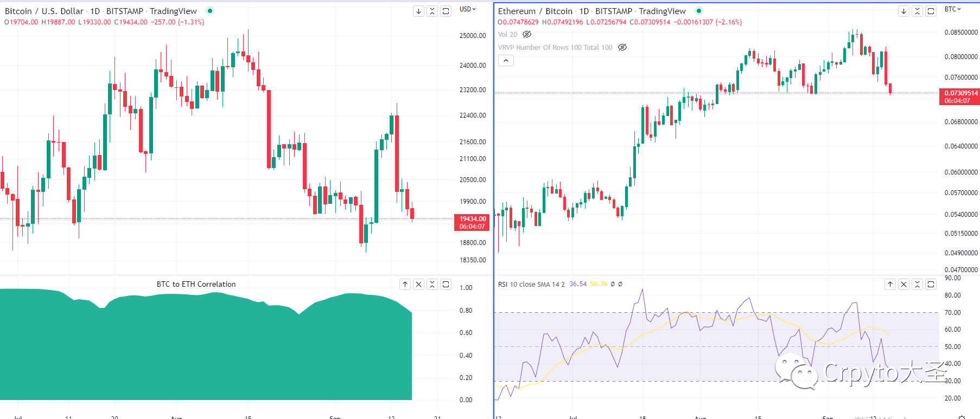The height and width of the screenshot is (419, 980).
Task: Move BTC to ETH Correlation pane up
Action: tap(405, 284)
